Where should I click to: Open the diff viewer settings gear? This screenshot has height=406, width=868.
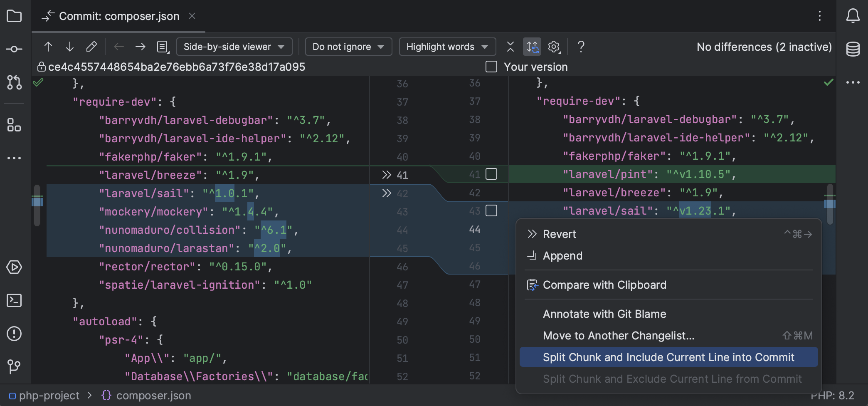(x=554, y=47)
